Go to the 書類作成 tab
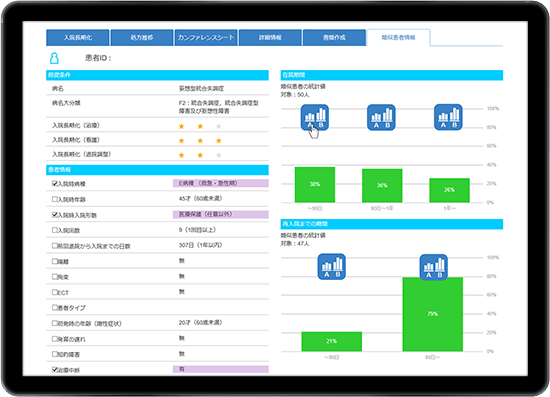The width and height of the screenshot is (550, 397). tap(334, 38)
